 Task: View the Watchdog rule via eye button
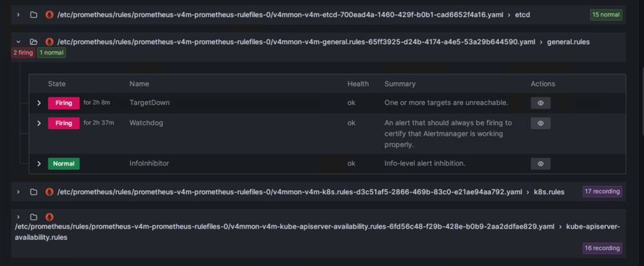point(540,123)
